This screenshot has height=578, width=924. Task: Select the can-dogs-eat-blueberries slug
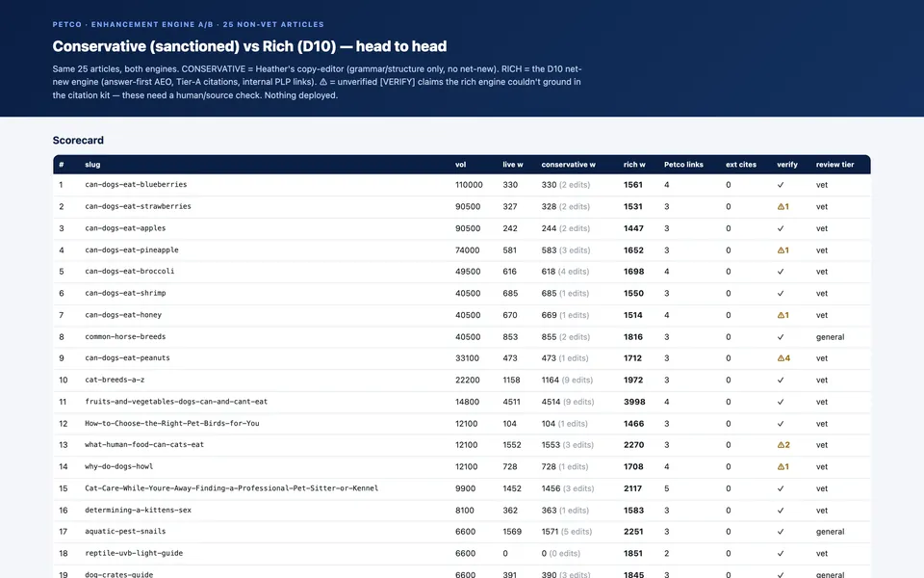click(x=136, y=185)
